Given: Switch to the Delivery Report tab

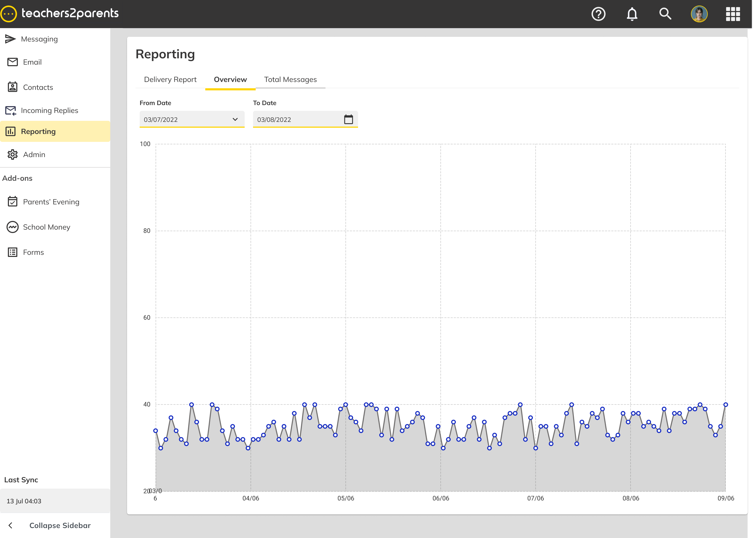Looking at the screenshot, I should [x=170, y=80].
